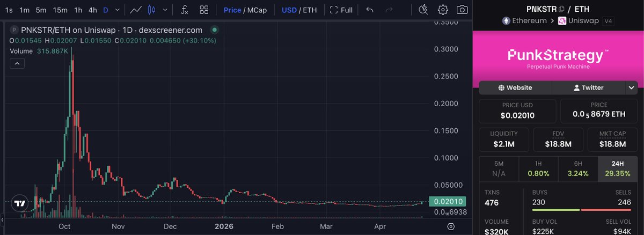Expand more social links dropdown

631,87
